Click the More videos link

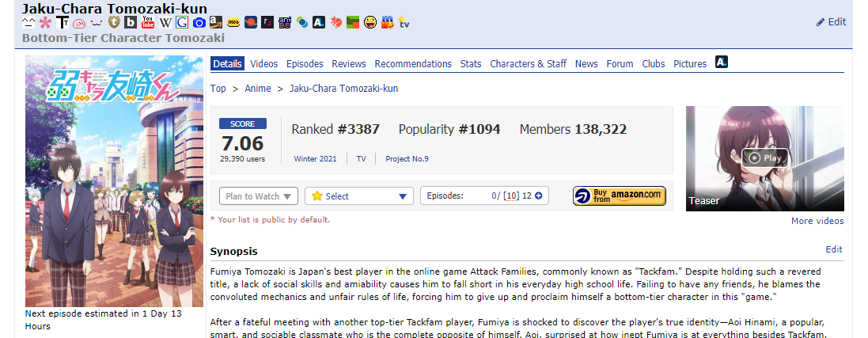click(x=817, y=221)
